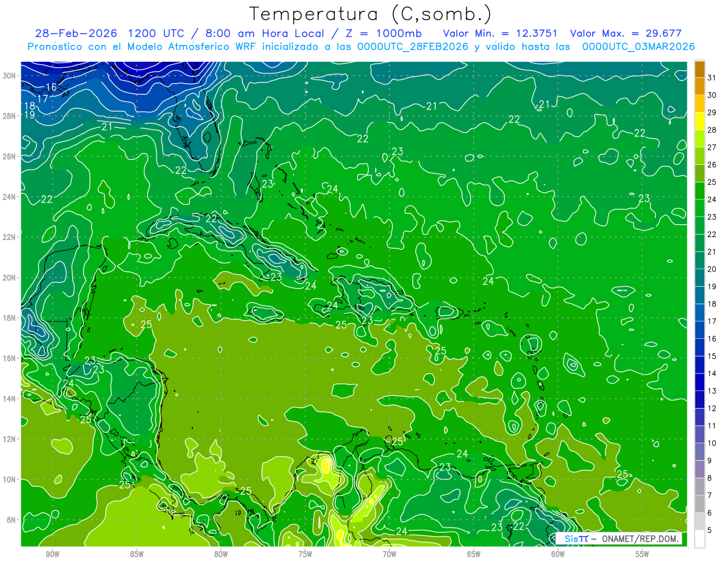Click contour label 16 on the map
The height and width of the screenshot is (562, 728).
[52, 87]
